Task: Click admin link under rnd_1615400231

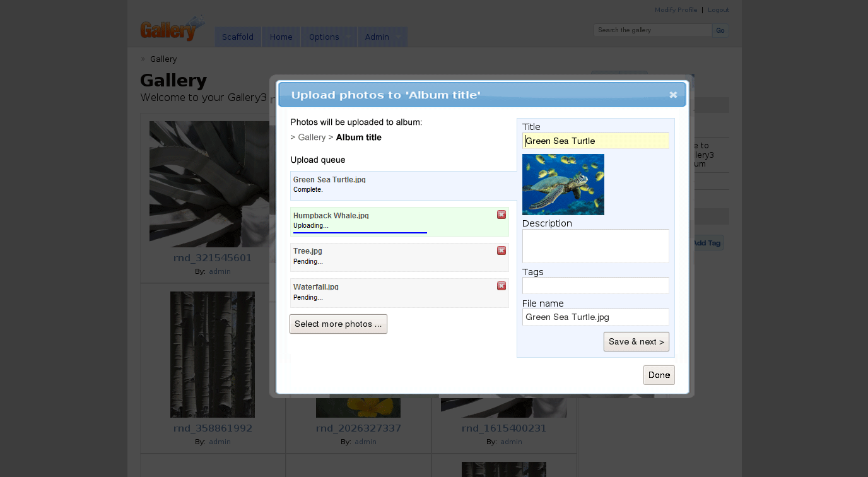Action: tap(511, 442)
